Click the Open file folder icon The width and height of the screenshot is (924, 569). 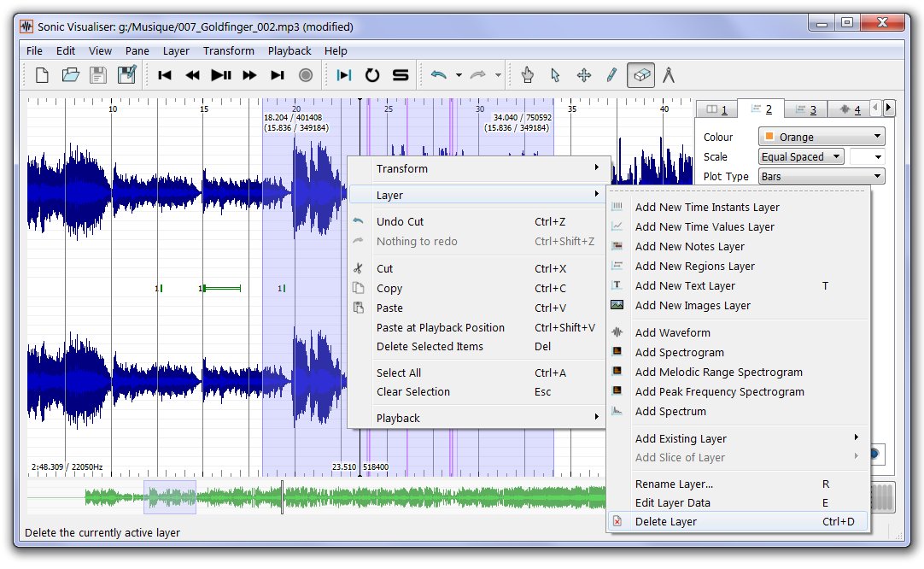70,75
